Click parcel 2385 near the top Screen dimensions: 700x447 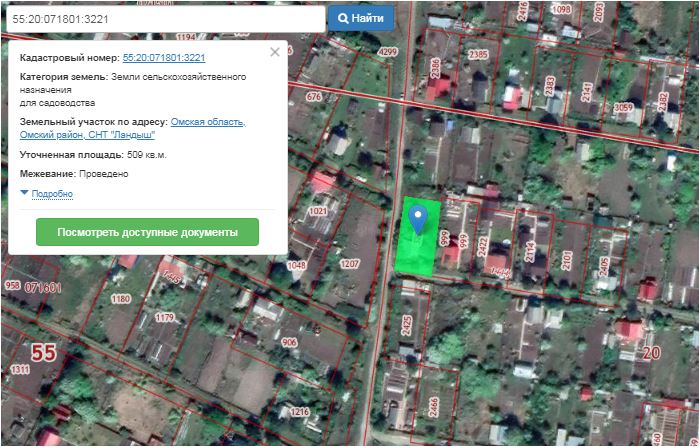(x=478, y=55)
